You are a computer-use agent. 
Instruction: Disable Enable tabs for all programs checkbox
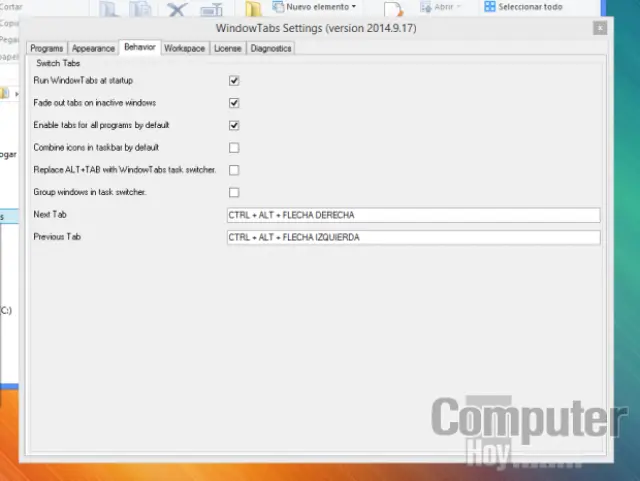click(x=234, y=125)
